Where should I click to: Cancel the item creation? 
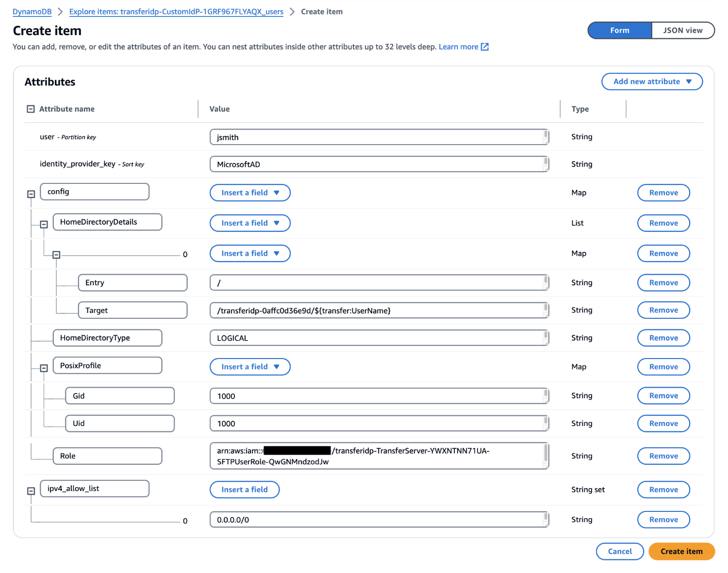coord(620,551)
